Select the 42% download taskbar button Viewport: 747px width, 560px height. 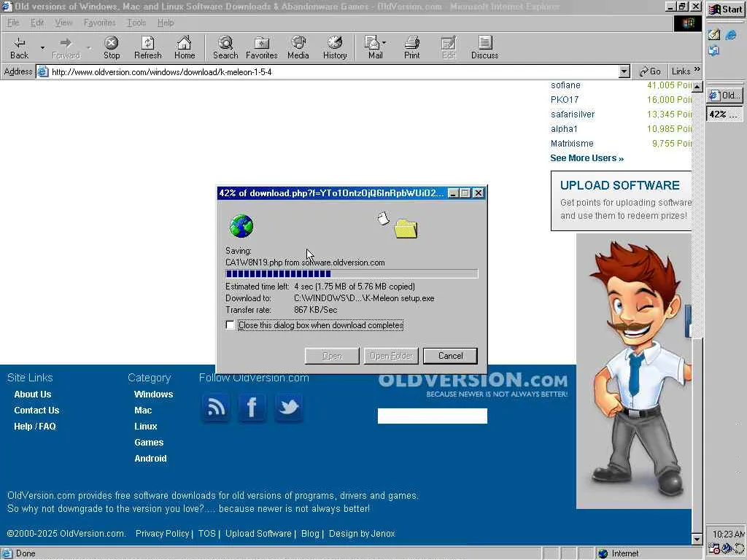[x=724, y=114]
